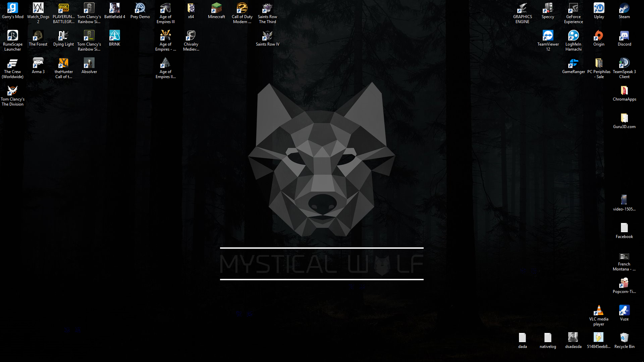Click the Popcorn-Time desktop icon
Image resolution: width=644 pixels, height=362 pixels.
[x=624, y=283]
